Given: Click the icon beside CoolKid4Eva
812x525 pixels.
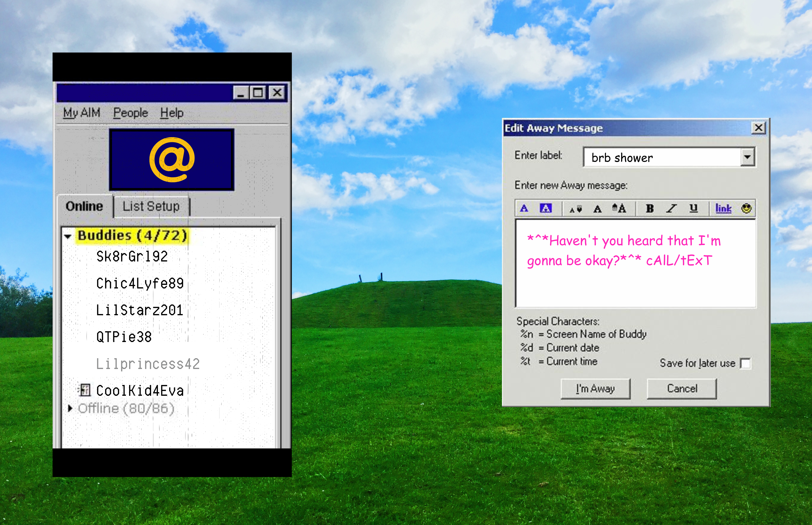Looking at the screenshot, I should tap(84, 390).
